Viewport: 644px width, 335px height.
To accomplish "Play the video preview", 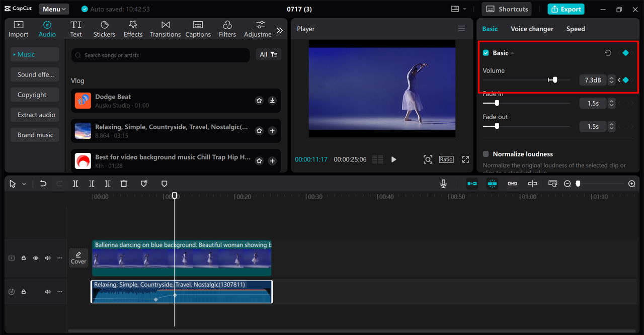I will 394,159.
